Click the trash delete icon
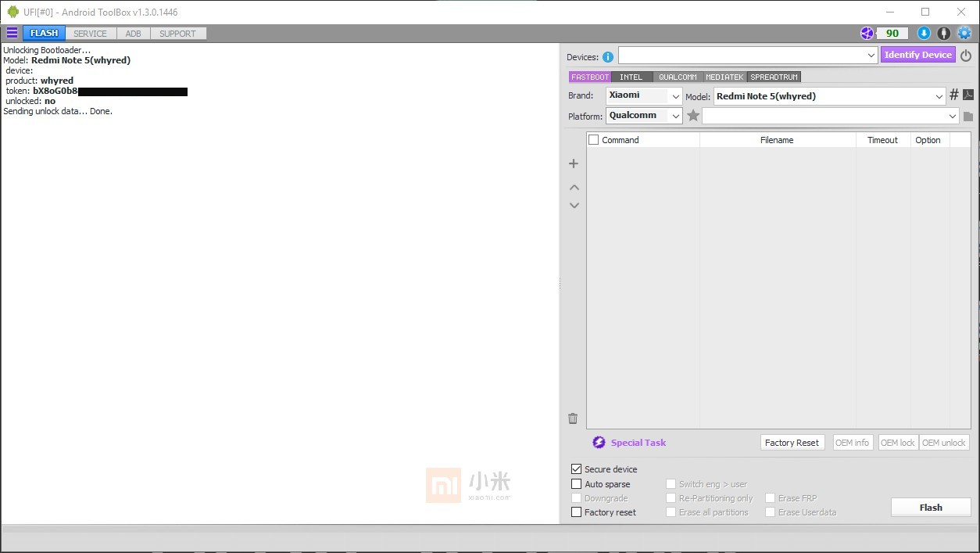 573,418
